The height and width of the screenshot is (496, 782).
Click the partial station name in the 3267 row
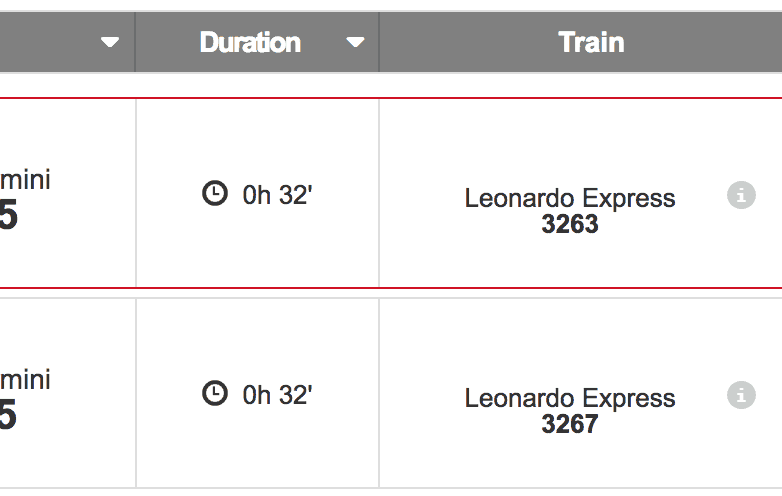tap(25, 380)
